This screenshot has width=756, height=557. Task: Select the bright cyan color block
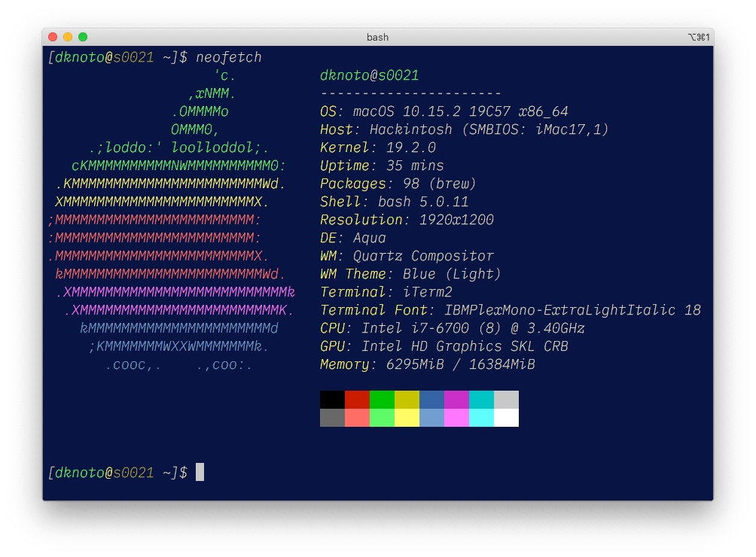(x=481, y=418)
